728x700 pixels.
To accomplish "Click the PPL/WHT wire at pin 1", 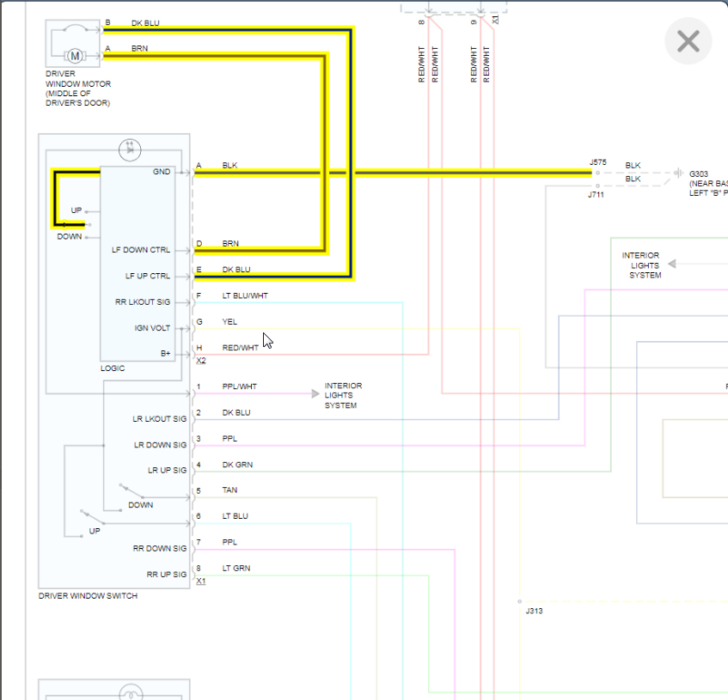I will tap(253, 394).
